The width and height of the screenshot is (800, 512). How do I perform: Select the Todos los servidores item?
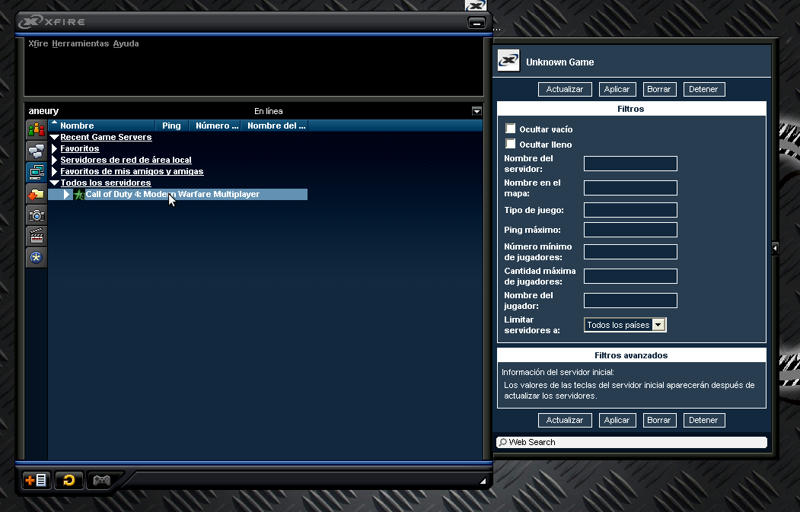(106, 183)
